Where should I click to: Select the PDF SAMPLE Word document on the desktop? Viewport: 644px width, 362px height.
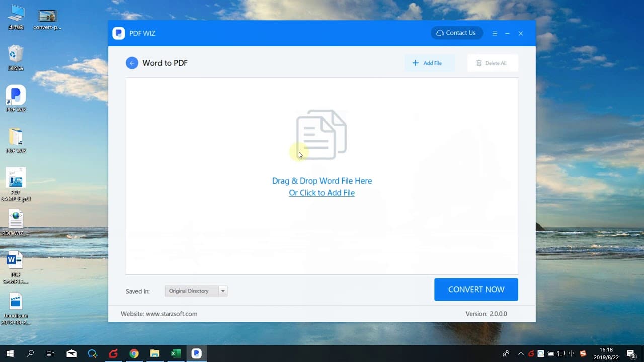click(16, 267)
